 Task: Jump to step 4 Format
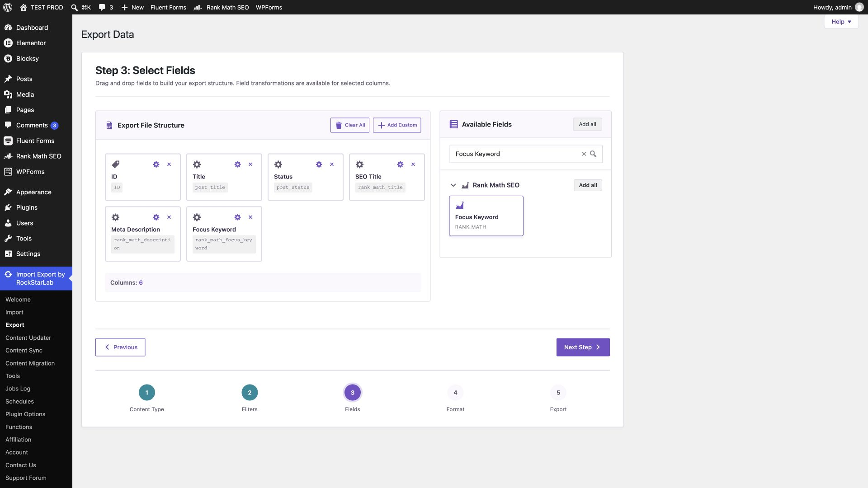455,393
